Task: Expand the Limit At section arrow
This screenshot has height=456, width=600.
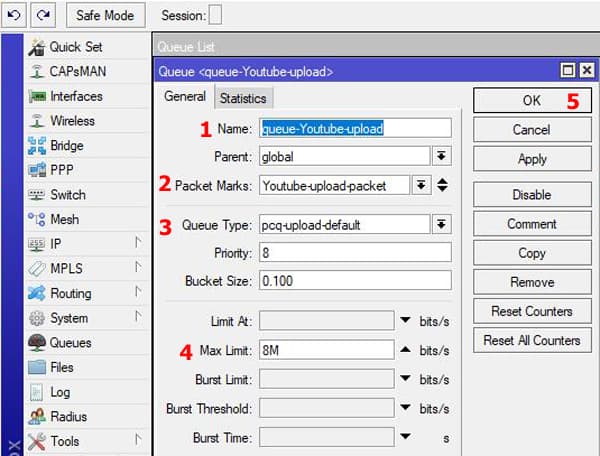Action: click(405, 320)
